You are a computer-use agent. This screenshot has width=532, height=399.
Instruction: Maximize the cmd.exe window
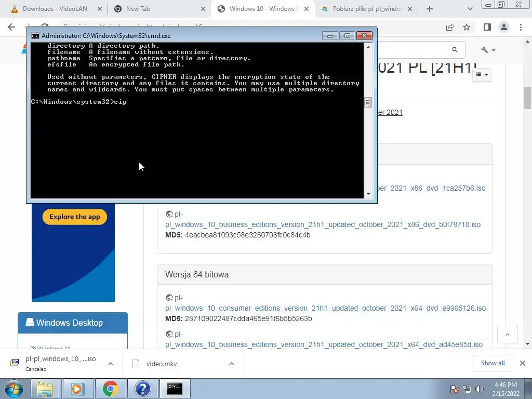pos(347,36)
